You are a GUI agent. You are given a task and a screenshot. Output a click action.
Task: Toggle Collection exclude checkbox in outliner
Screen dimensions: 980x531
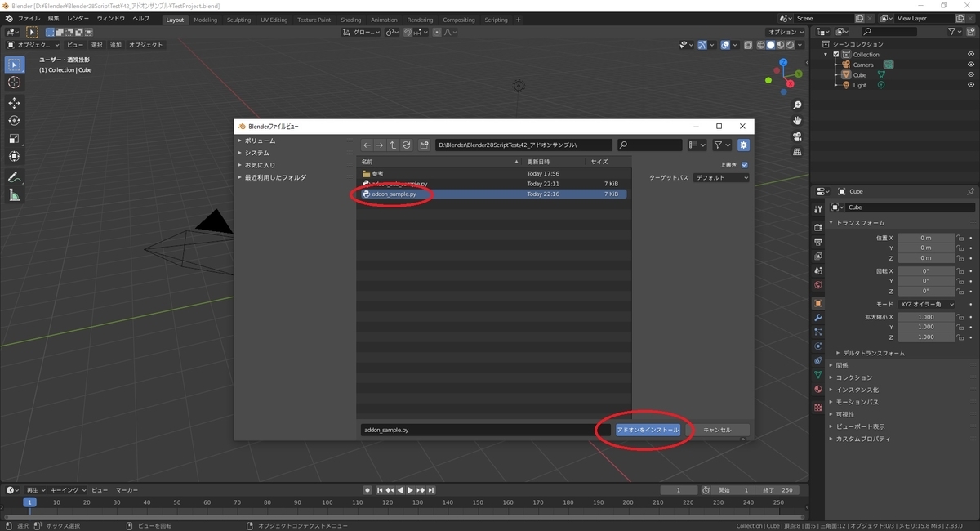tap(836, 55)
